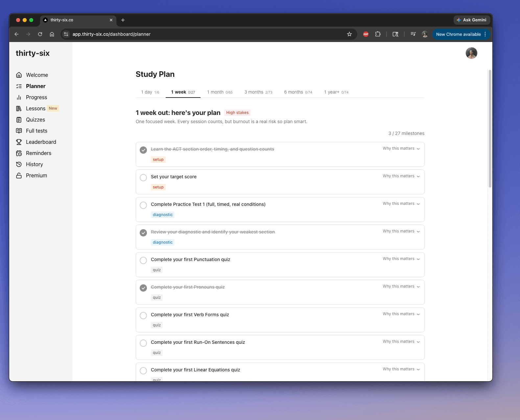This screenshot has width=520, height=420.
Task: Expand 'Why this matters' for Pronouns quiz
Action: (401, 286)
